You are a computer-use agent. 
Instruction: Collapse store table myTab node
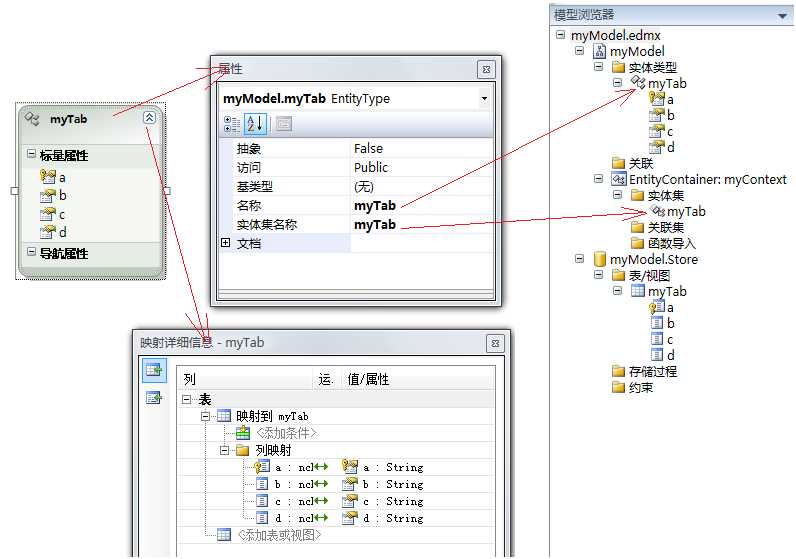(x=617, y=290)
